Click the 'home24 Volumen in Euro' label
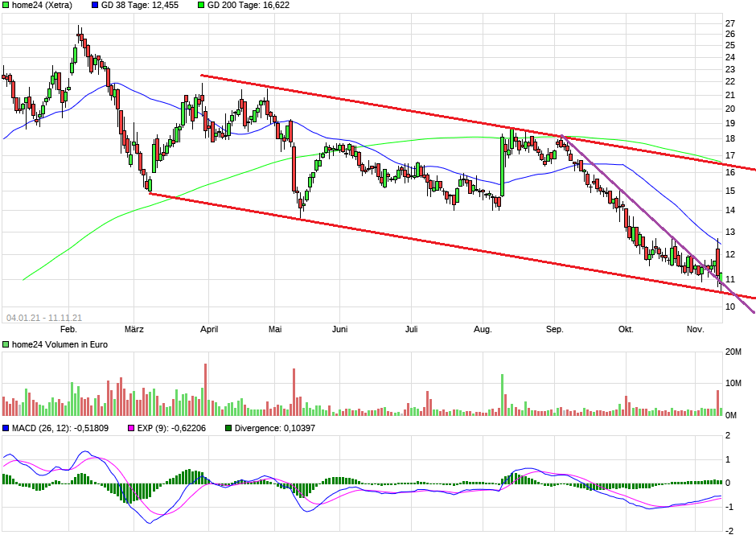 (x=60, y=344)
